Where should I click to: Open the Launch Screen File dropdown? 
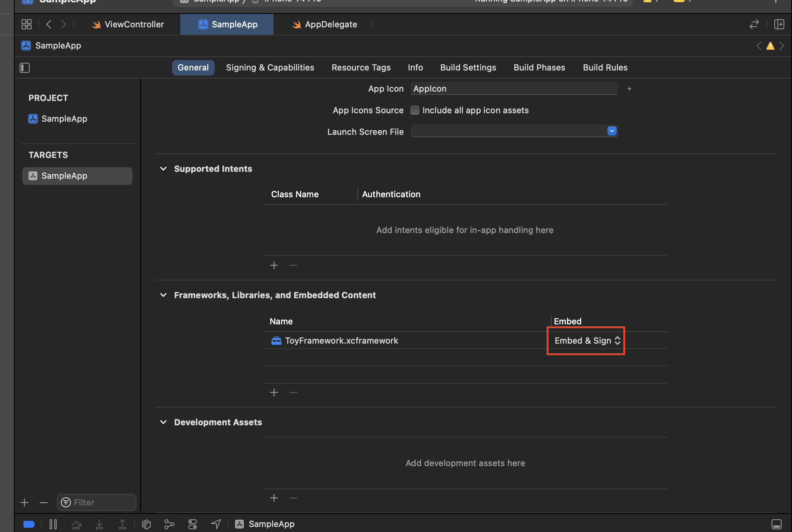pos(612,131)
